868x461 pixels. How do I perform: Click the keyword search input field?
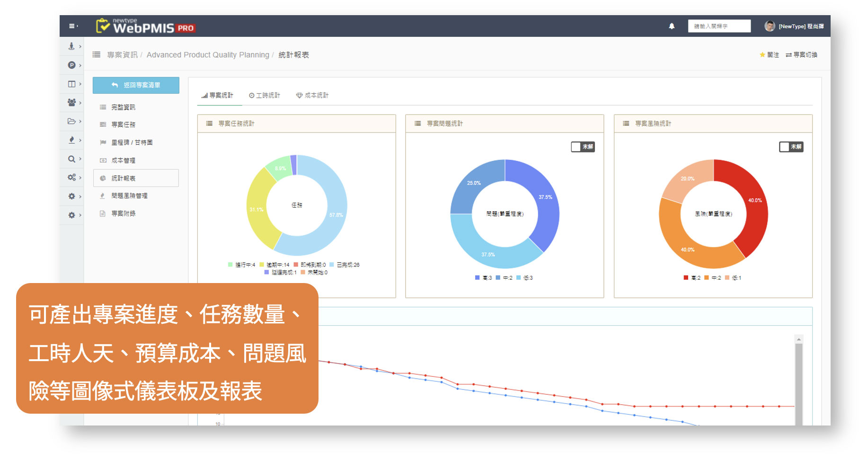[x=719, y=27]
